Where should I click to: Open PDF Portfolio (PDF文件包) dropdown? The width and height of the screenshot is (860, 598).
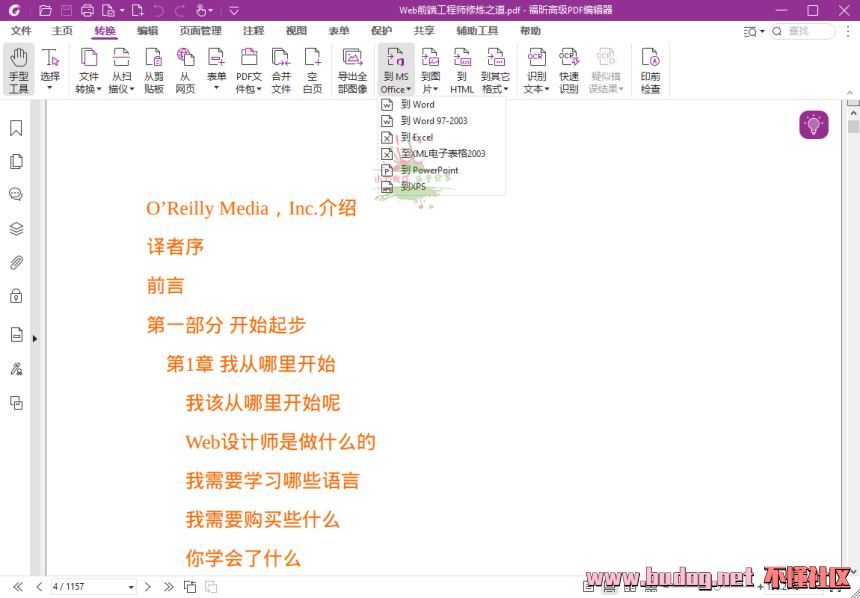click(x=248, y=70)
